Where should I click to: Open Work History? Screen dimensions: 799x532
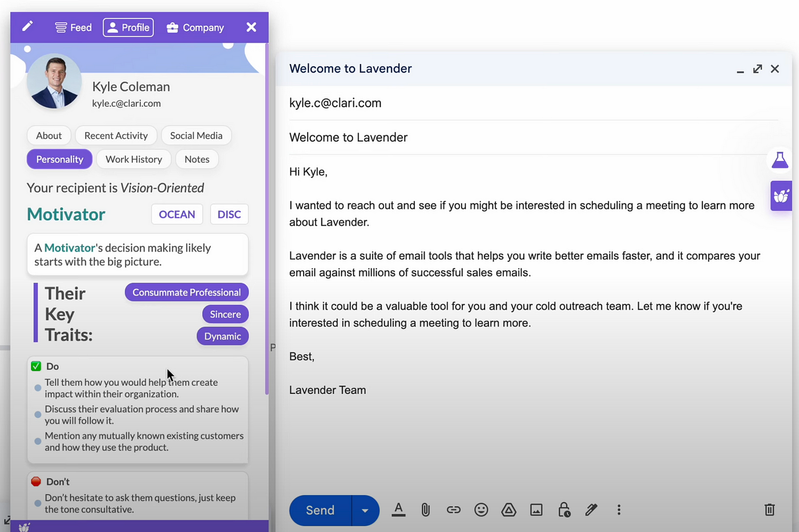click(134, 159)
